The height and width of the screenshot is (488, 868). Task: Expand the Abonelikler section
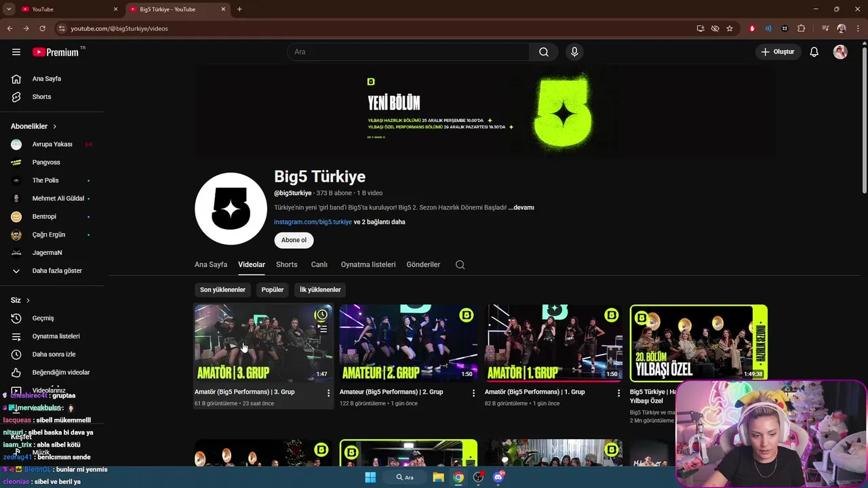click(34, 126)
